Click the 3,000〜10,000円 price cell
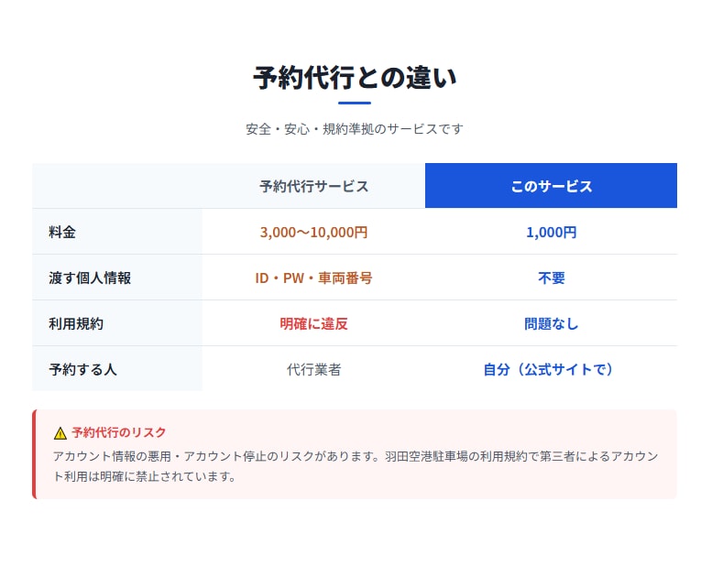Image resolution: width=723 pixels, height=588 pixels. point(313,232)
